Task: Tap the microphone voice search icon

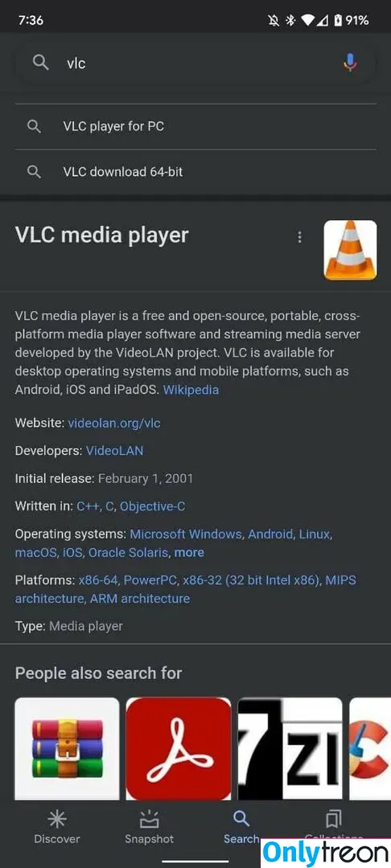Action: tap(349, 63)
